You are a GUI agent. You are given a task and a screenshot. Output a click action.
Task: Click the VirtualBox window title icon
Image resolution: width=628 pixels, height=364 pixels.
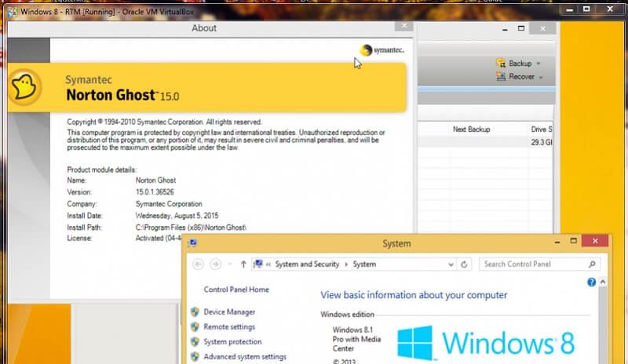(x=13, y=12)
